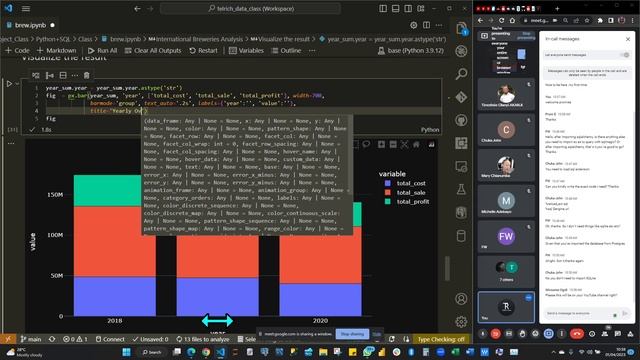Show the notebook Outline
640x360 pixels.
286,51
